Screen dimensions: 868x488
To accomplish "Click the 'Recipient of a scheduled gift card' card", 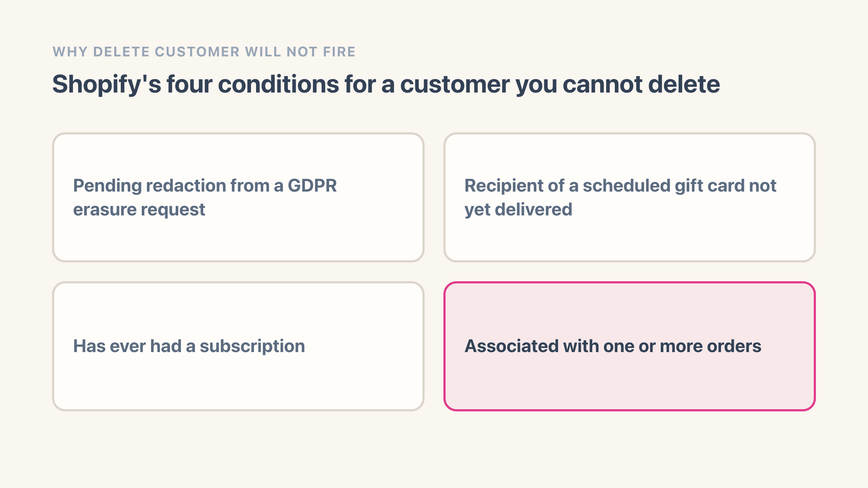I will (630, 197).
